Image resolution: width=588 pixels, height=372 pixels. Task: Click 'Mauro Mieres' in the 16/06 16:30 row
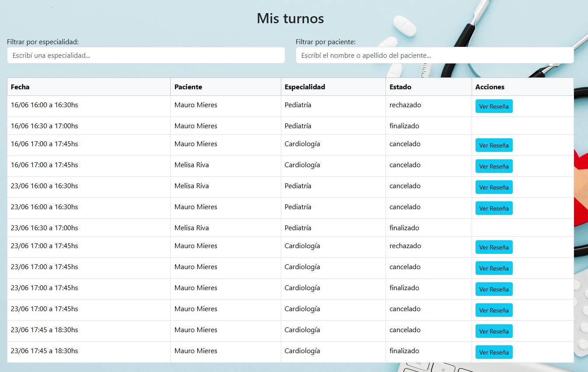point(196,126)
